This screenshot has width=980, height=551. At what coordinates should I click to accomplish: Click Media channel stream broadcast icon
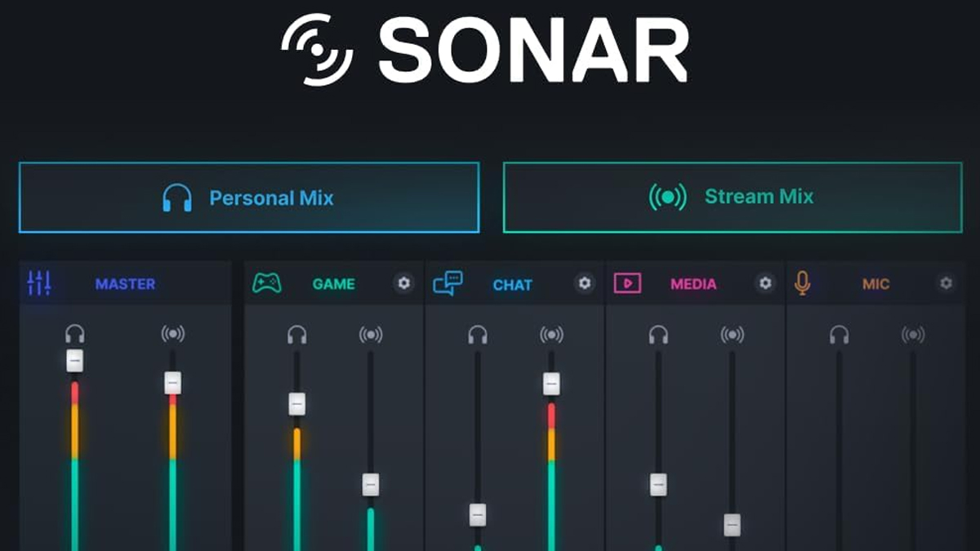tap(733, 335)
